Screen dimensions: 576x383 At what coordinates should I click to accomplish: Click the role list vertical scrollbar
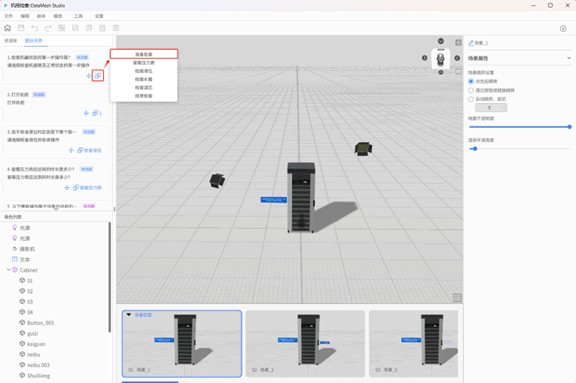click(109, 277)
